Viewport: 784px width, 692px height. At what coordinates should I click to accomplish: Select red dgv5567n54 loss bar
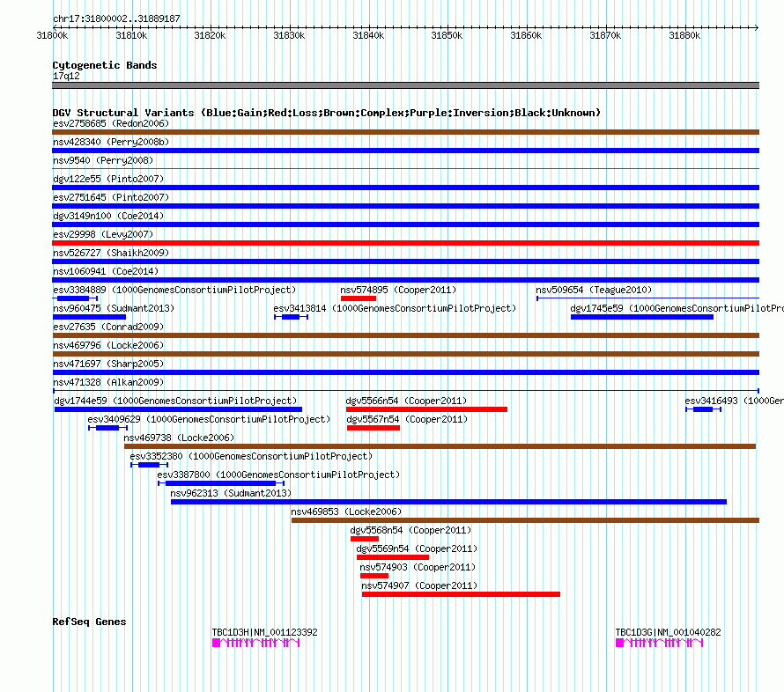tap(374, 428)
